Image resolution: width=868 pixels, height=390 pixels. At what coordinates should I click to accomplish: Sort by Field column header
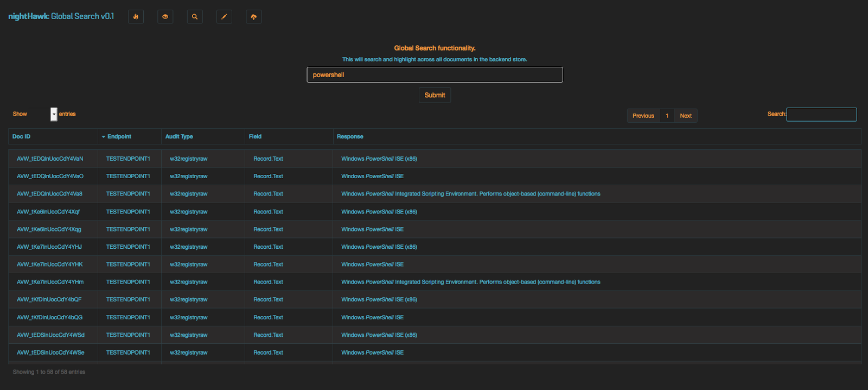click(289, 136)
